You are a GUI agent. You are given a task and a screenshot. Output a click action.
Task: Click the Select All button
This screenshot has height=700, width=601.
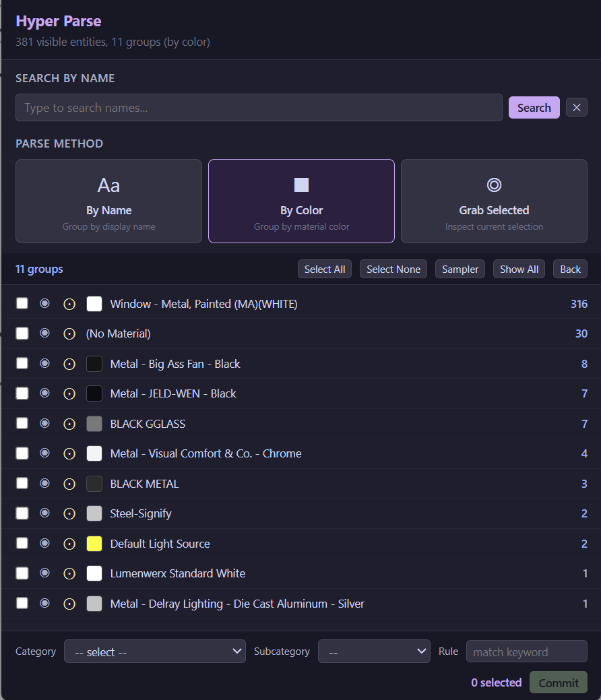324,269
